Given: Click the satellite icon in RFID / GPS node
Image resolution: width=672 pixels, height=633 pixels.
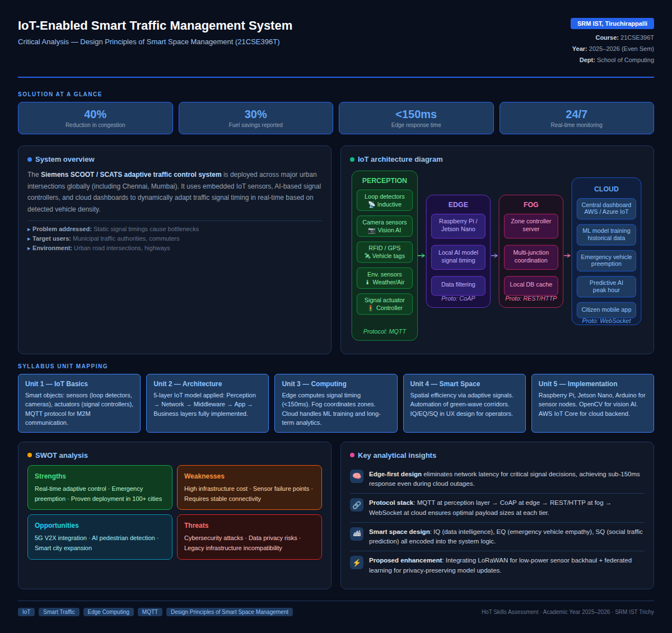Looking at the screenshot, I should (367, 256).
